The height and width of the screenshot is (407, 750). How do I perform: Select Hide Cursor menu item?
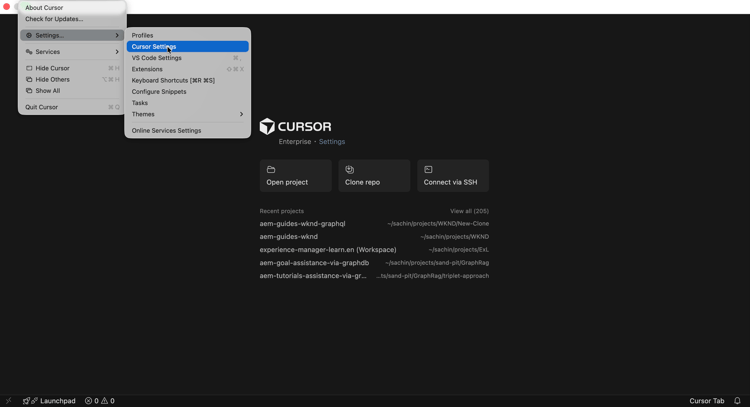[72, 68]
